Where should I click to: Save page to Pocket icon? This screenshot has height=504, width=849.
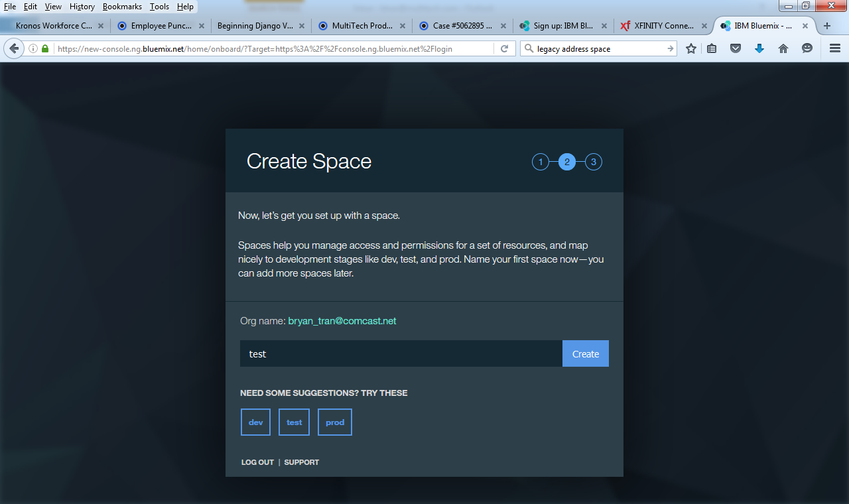[736, 48]
